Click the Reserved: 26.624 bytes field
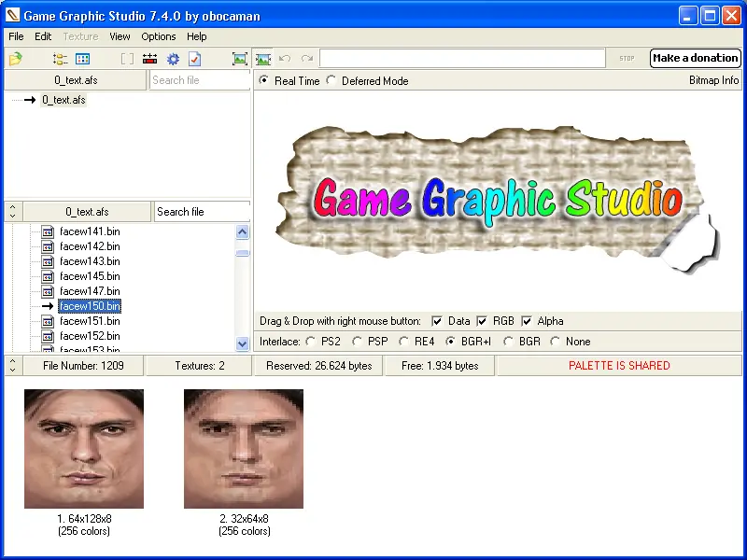This screenshot has width=747, height=560. (318, 365)
